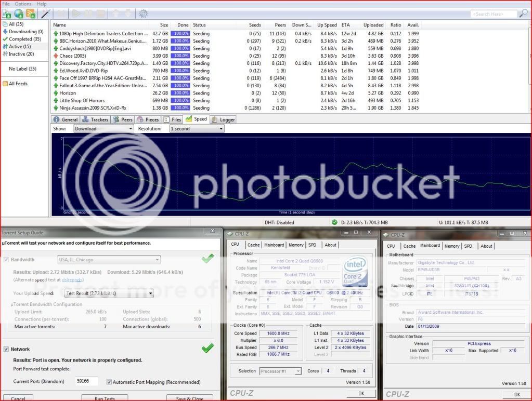Toggle the Network test checkbox

point(6,349)
